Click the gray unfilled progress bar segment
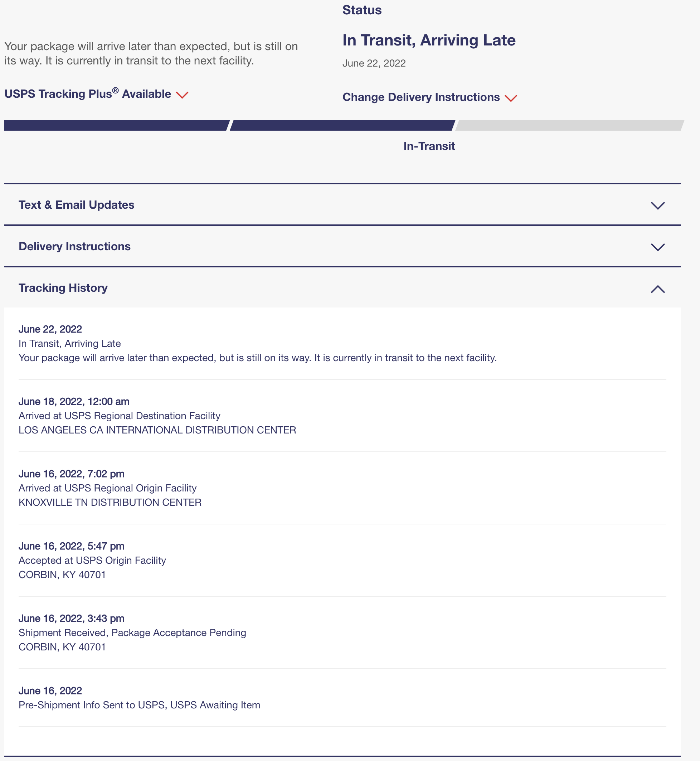700x761 pixels. 569,125
